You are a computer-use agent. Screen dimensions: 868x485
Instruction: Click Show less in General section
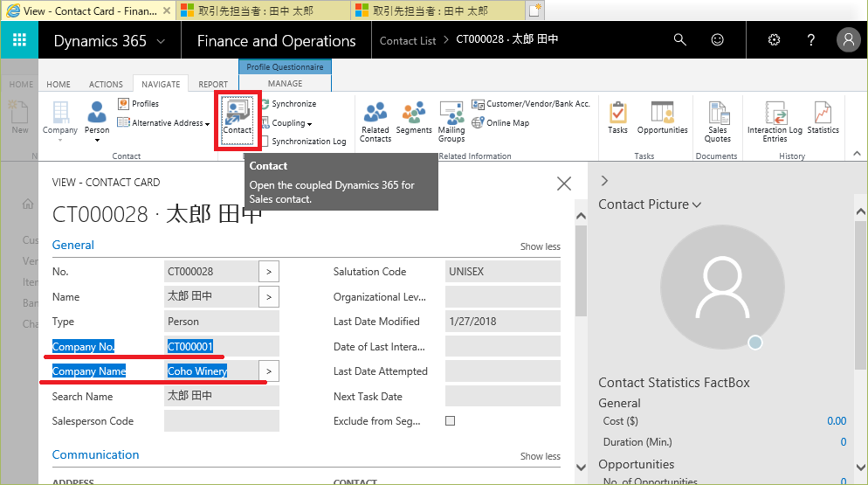point(540,246)
